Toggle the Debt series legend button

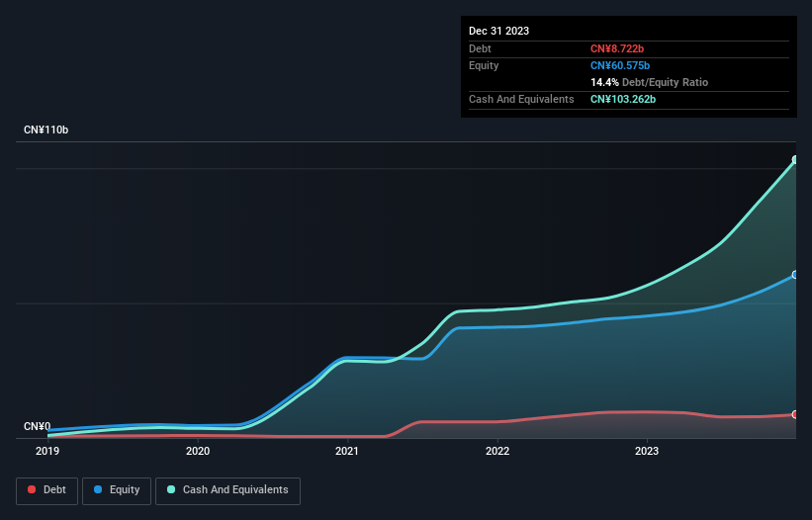pos(46,491)
